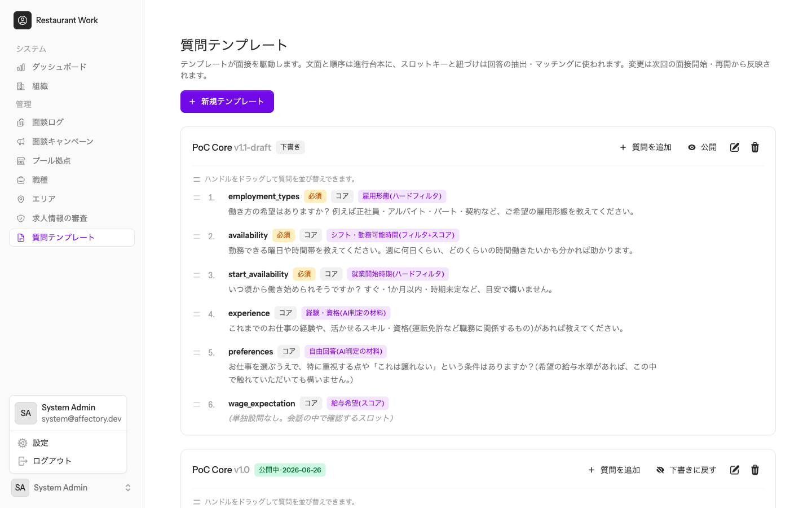Click the settings gear icon
Viewport: 812px width, 508px height.
click(x=23, y=443)
